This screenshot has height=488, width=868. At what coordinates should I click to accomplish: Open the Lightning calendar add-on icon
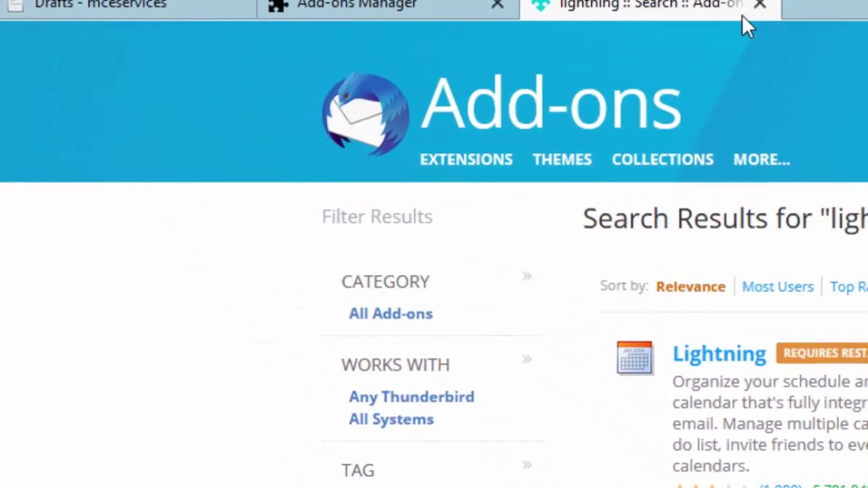click(x=635, y=358)
